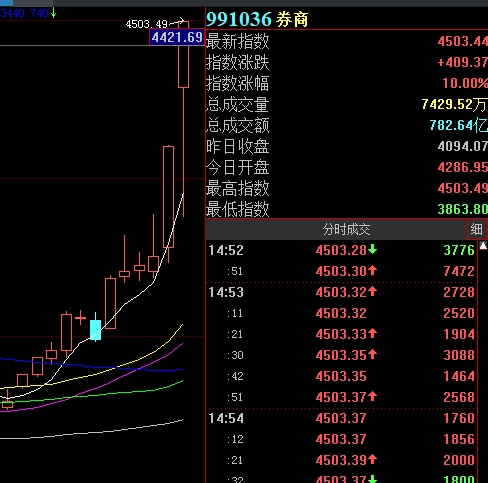Click the 最新指数 value 4503.44
488x483 pixels.
[463, 41]
